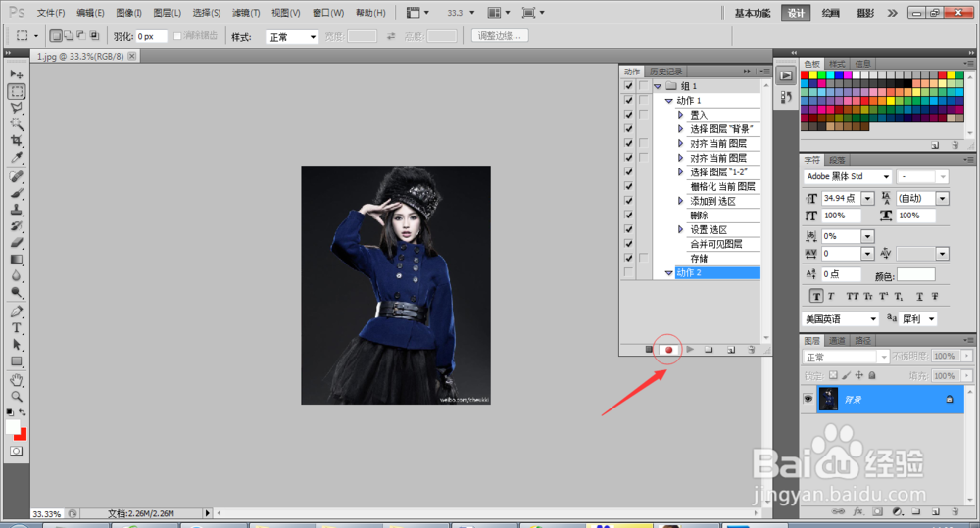The image size is (980, 528).
Task: Start recording with the red record button
Action: coord(668,350)
